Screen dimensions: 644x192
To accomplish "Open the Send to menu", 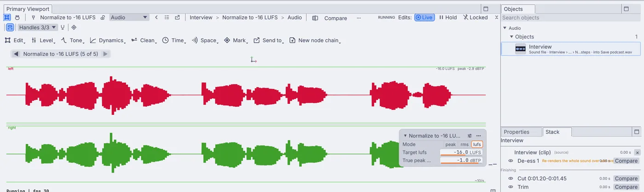I will 269,40.
